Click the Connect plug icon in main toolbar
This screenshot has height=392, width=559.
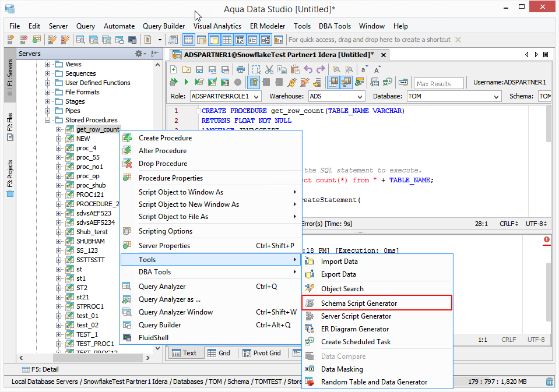(52, 40)
